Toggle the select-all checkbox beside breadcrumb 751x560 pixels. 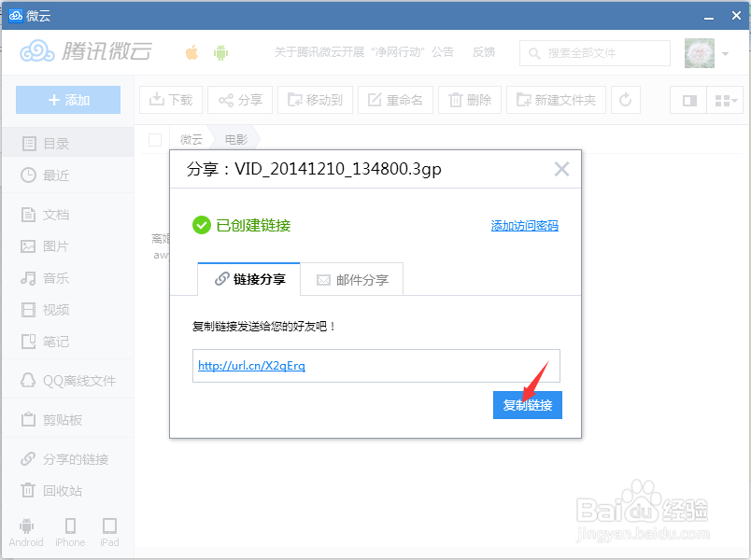coord(155,140)
